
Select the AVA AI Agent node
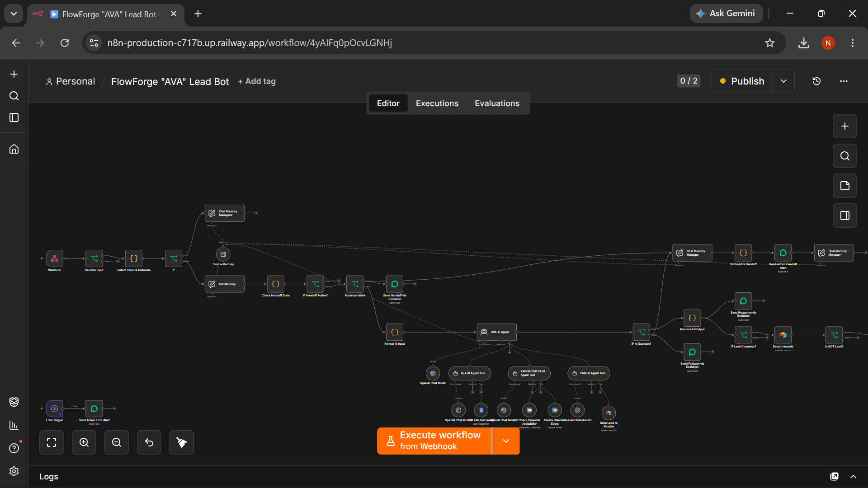[497, 332]
